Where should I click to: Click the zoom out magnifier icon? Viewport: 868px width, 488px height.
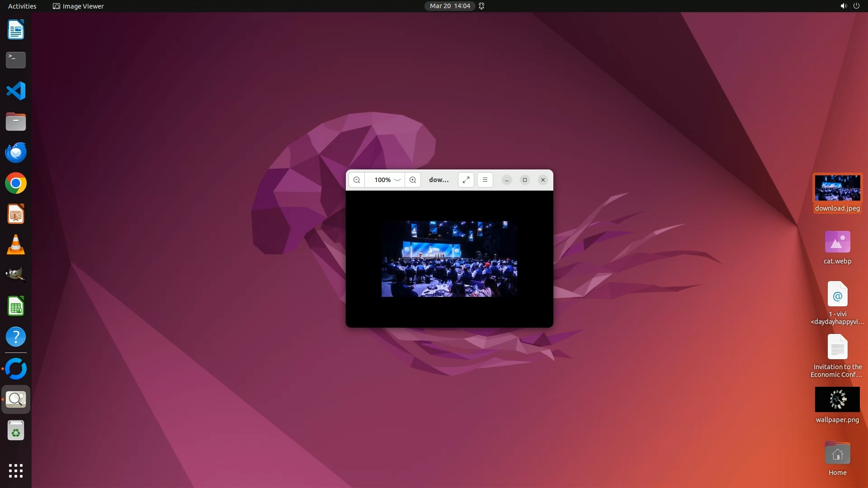357,180
